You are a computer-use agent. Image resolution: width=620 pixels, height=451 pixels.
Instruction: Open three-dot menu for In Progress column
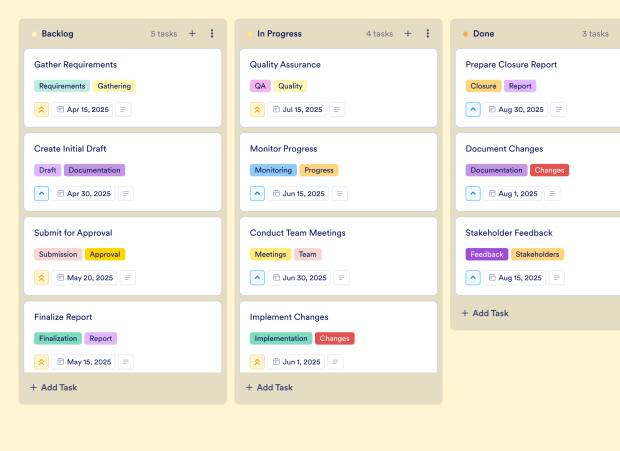pos(428,33)
